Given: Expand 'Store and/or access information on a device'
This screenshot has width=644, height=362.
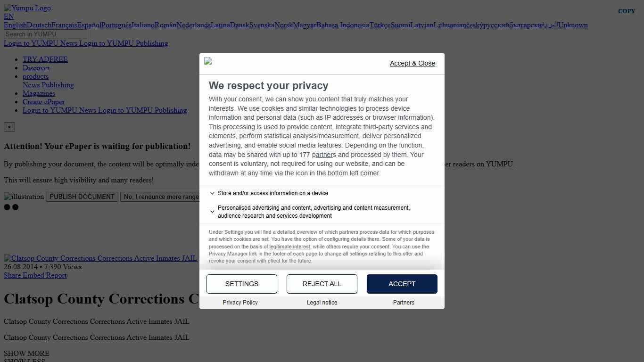Looking at the screenshot, I should click(212, 193).
